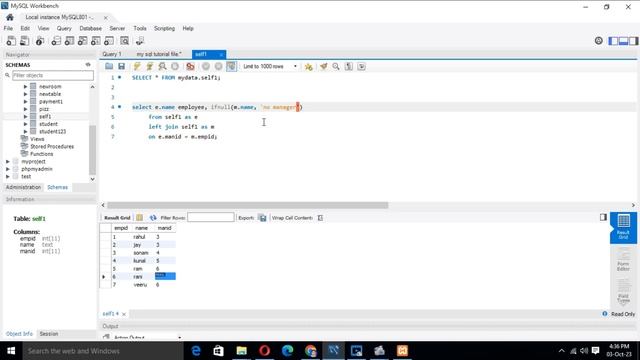The height and width of the screenshot is (360, 640).
Task: Open Opera from Windows taskbar
Action: point(264,351)
